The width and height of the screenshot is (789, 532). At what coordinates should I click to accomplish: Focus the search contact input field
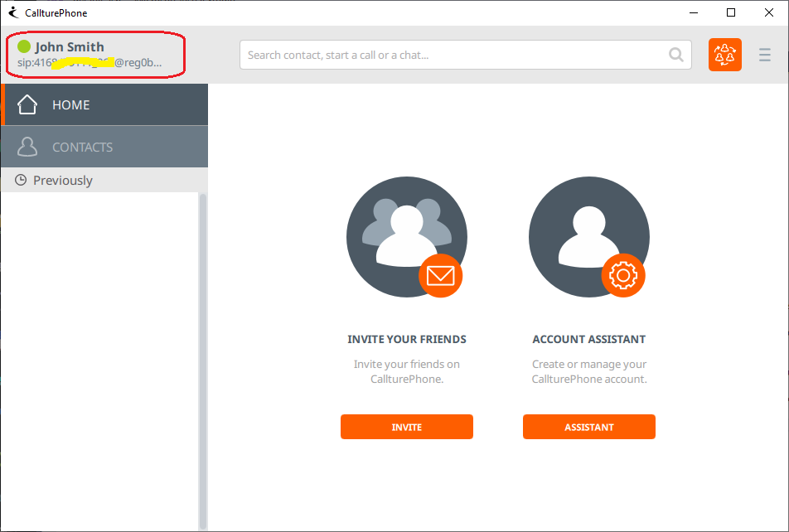click(x=456, y=56)
